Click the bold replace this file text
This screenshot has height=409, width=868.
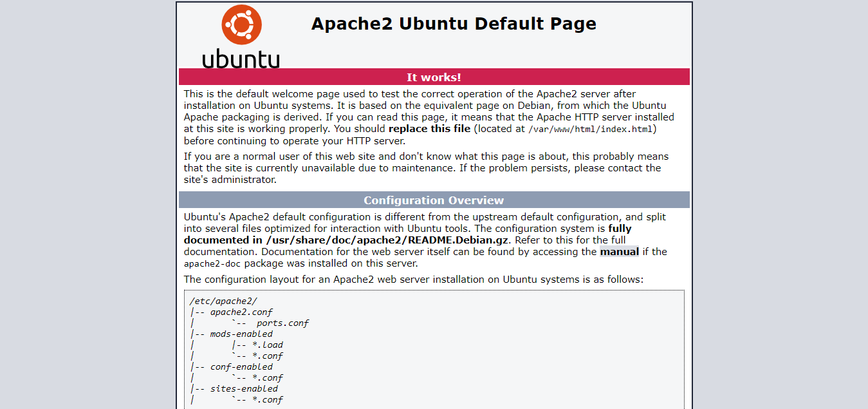(x=429, y=129)
